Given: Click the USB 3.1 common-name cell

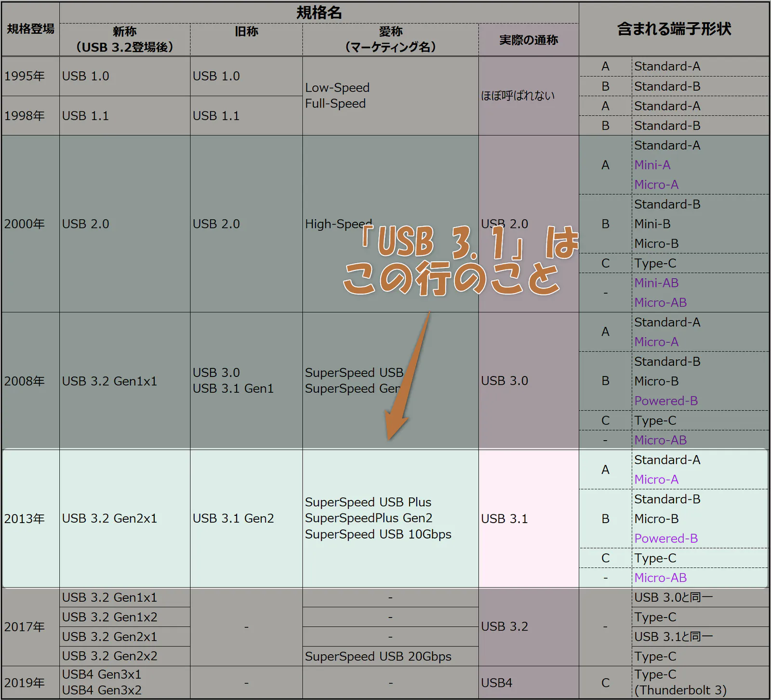Looking at the screenshot, I should pos(529,519).
